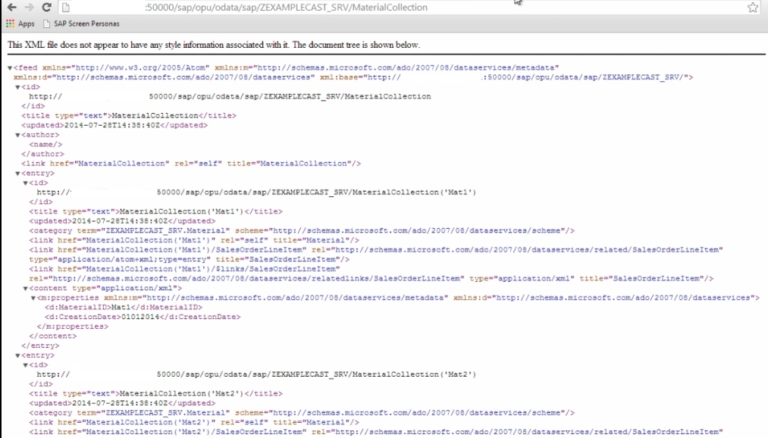The width and height of the screenshot is (768, 438).
Task: Bookmark this page with star icon
Action: point(752,8)
